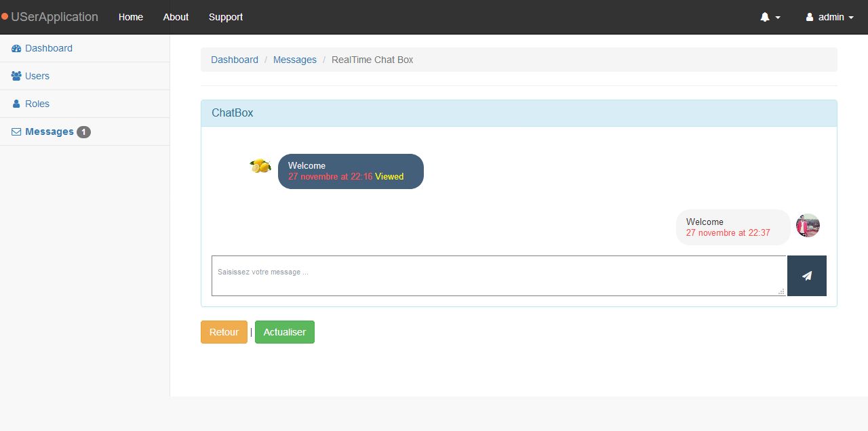The height and width of the screenshot is (431, 868).
Task: Click the Messages envelope icon in sidebar
Action: tap(16, 132)
